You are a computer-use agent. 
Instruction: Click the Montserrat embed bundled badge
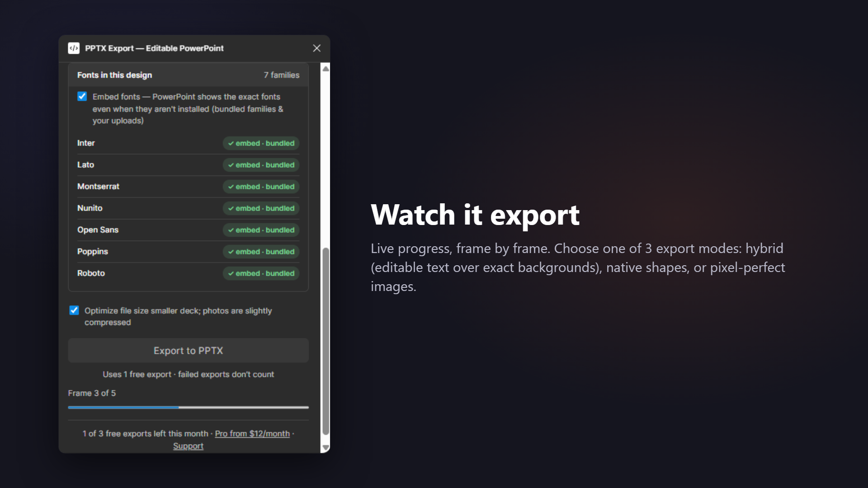point(261,187)
